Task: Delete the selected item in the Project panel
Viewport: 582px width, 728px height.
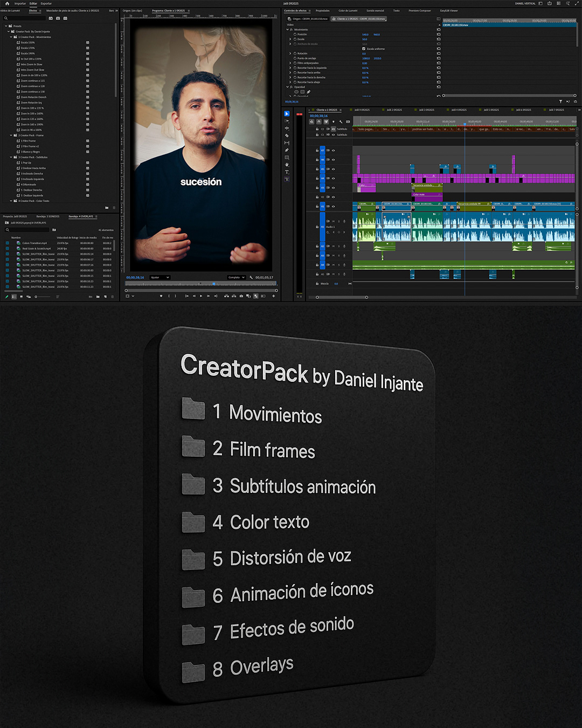Action: pos(114,297)
